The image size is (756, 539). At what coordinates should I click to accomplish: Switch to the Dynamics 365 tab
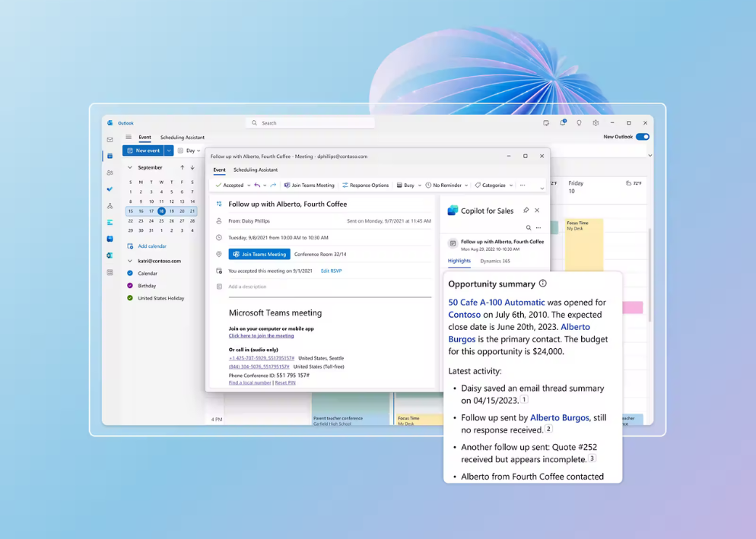[495, 261]
